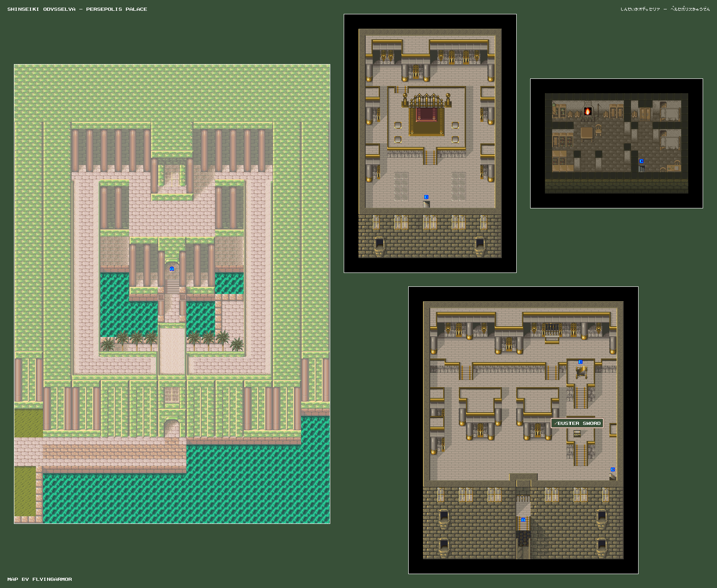Click the Shinseiki Odysselya Persepolis Palace title
Screen dimensions: 717x588
click(x=77, y=9)
